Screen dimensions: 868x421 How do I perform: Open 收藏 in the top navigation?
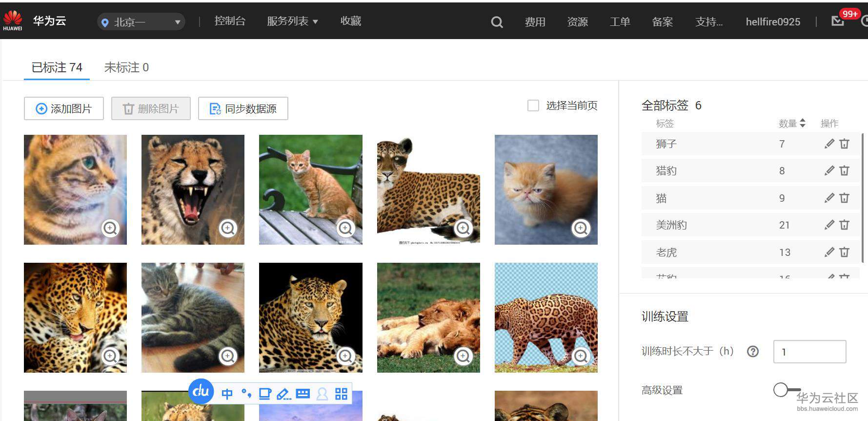tap(351, 21)
